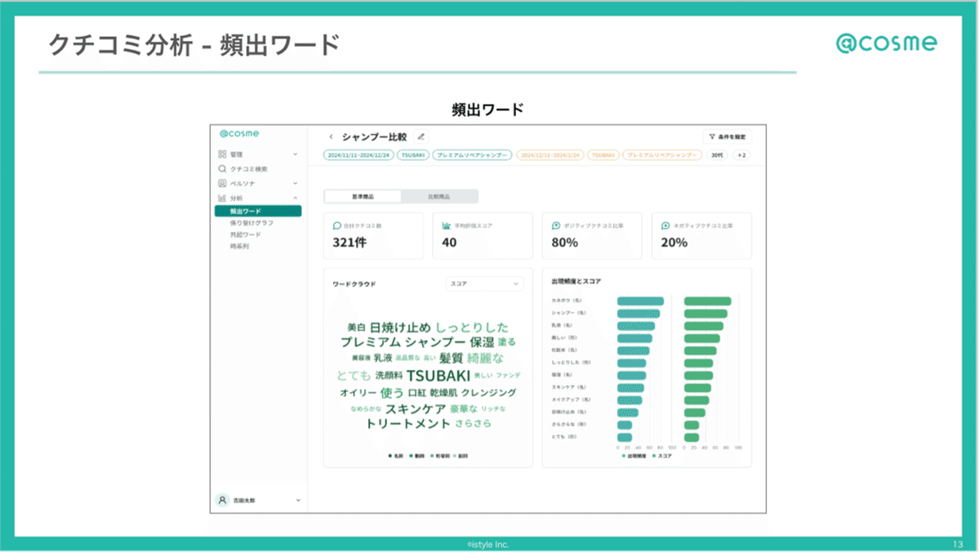This screenshot has height=554, width=980.
Task: Click the icon on ネガティブクチコミ比率 card
Action: (x=666, y=226)
